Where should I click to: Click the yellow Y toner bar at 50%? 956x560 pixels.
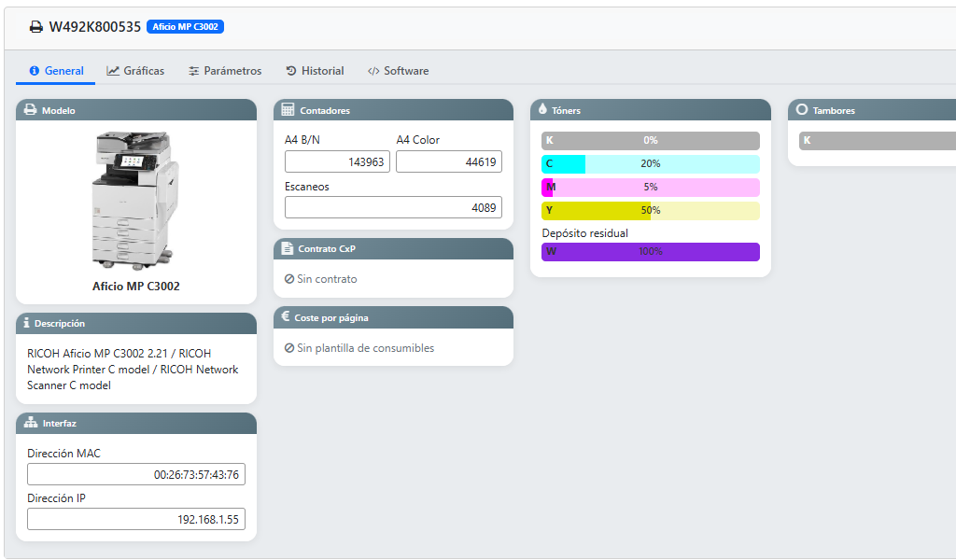point(651,210)
